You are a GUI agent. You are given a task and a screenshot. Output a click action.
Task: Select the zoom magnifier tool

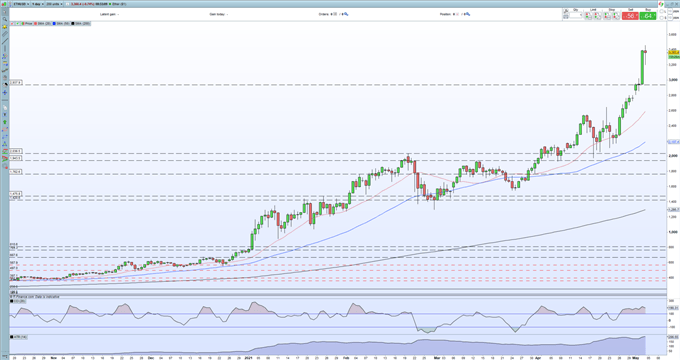[5, 19]
